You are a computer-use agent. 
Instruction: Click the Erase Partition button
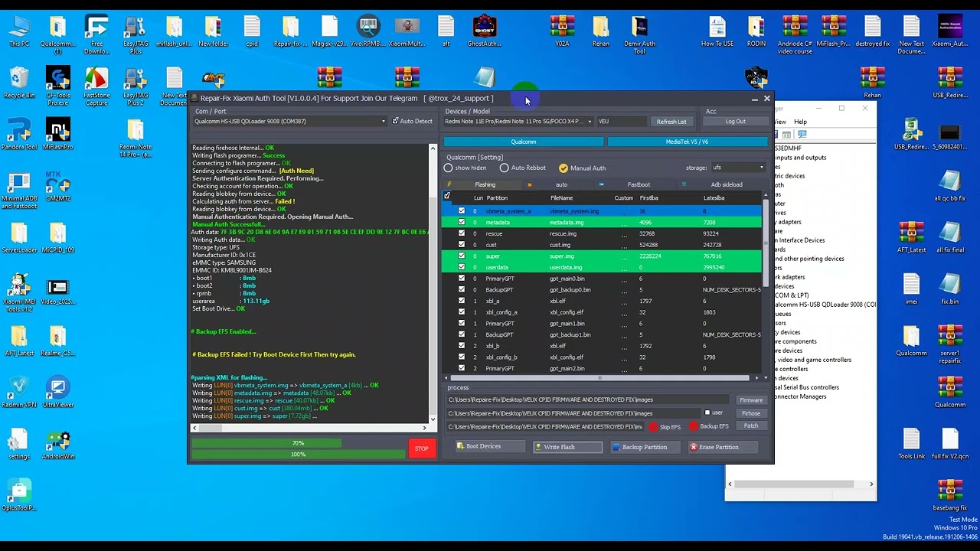tap(724, 447)
